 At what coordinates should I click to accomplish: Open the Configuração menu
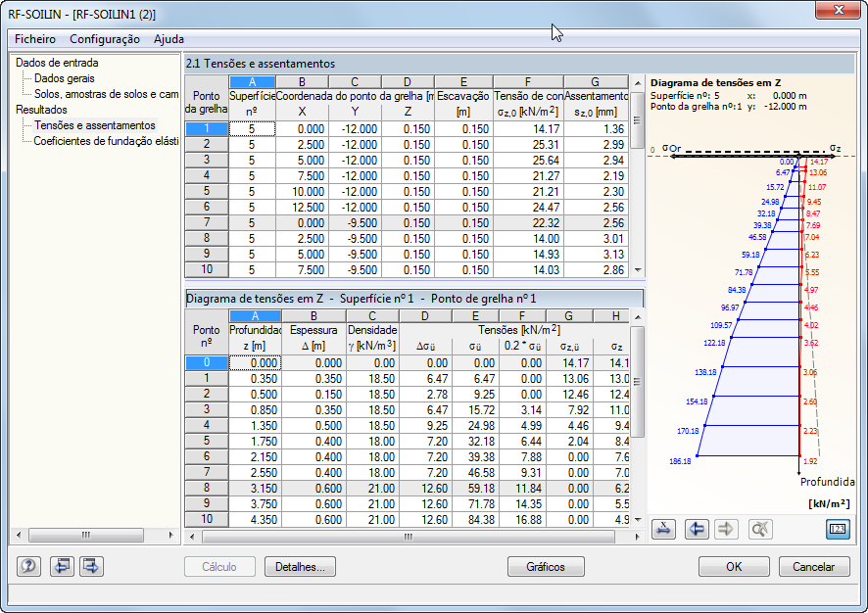105,39
